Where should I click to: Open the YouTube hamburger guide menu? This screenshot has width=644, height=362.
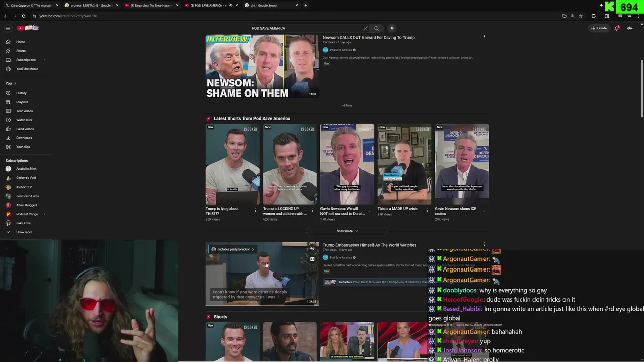pyautogui.click(x=8, y=28)
